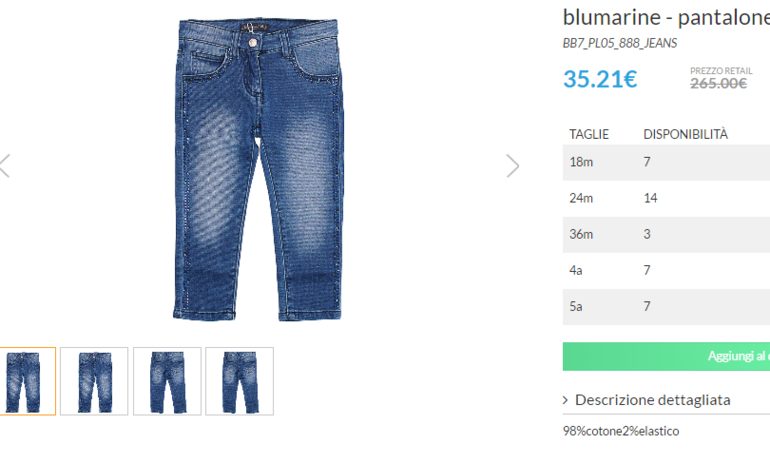Select the second jeans thumbnail
770x463 pixels.
point(94,381)
